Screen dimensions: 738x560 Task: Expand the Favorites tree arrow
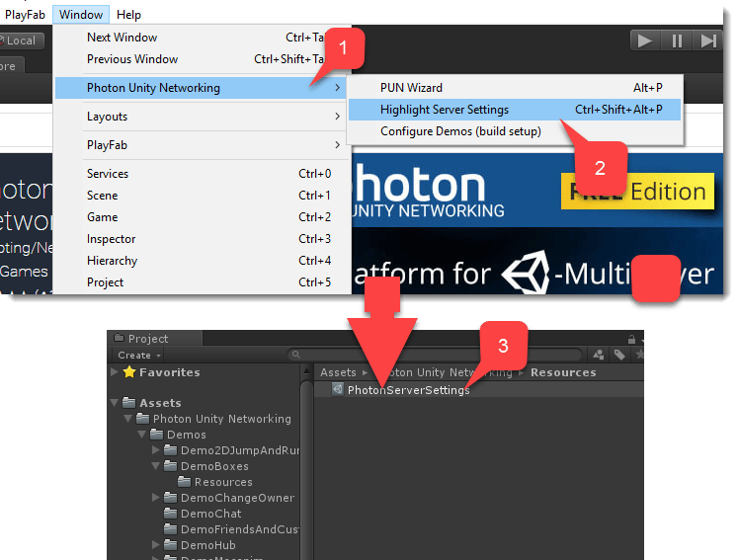114,371
